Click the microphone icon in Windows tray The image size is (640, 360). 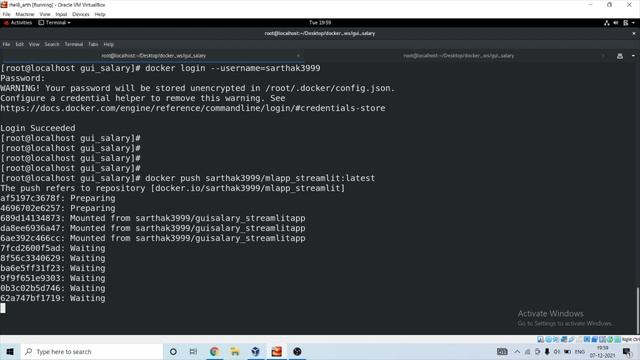coord(547,351)
